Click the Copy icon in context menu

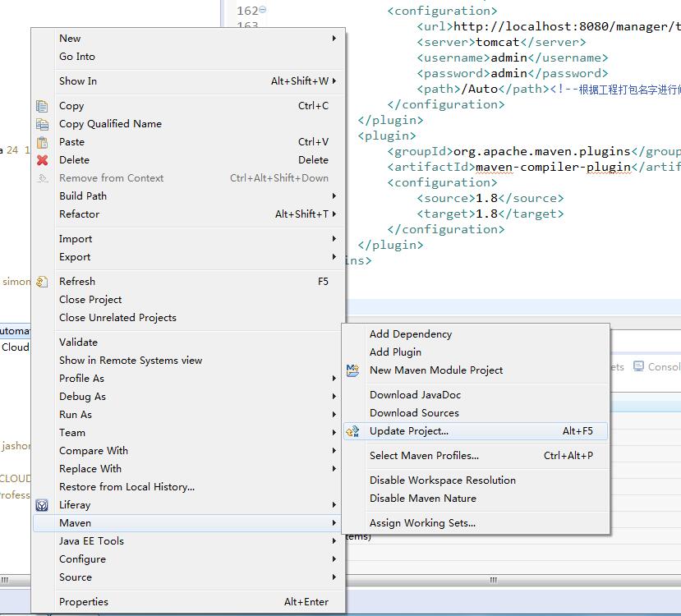point(42,106)
